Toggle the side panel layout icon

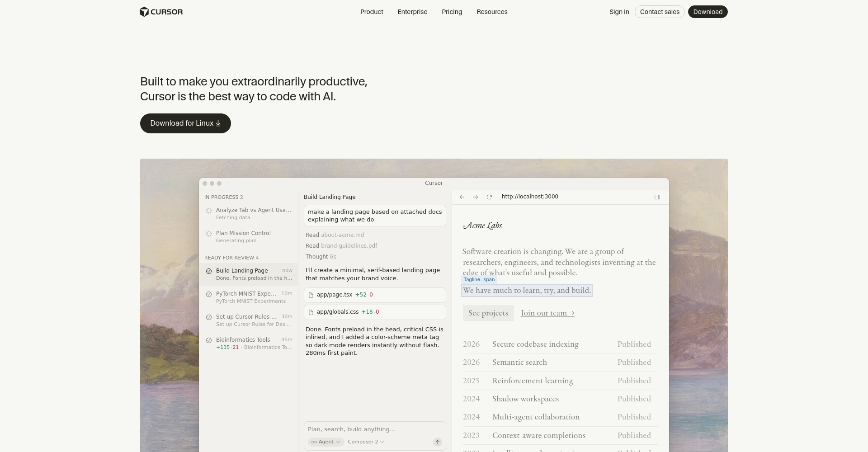tap(657, 197)
